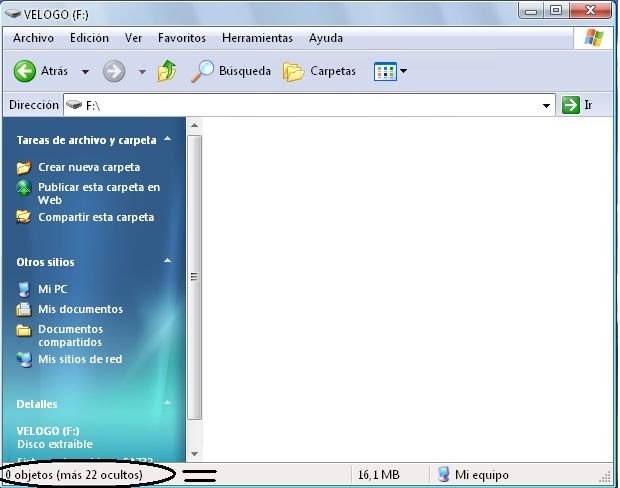Open the Ver menu
This screenshot has height=488, width=620.
pos(133,38)
